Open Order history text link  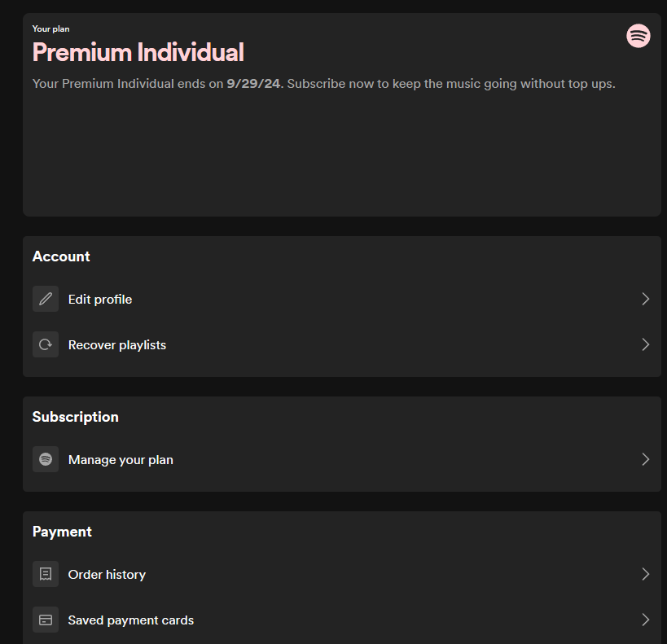tap(107, 575)
